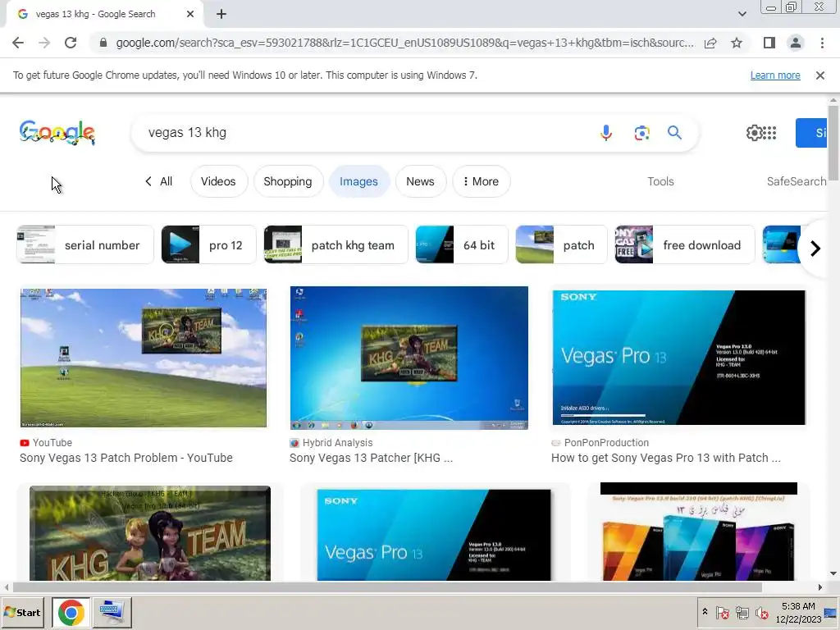
Task: Open the 'Sony Vegas 13 Patch Problem - YouTube' link
Action: 126,458
